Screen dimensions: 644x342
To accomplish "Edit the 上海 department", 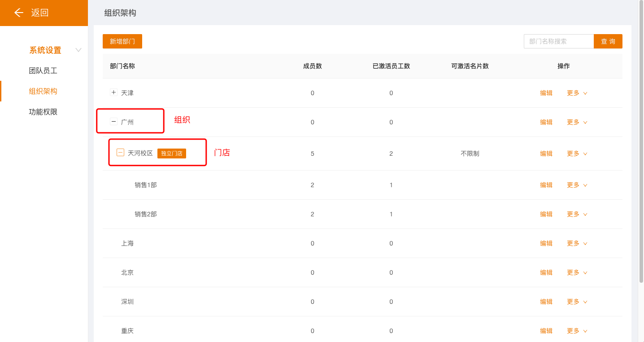I will pos(546,243).
